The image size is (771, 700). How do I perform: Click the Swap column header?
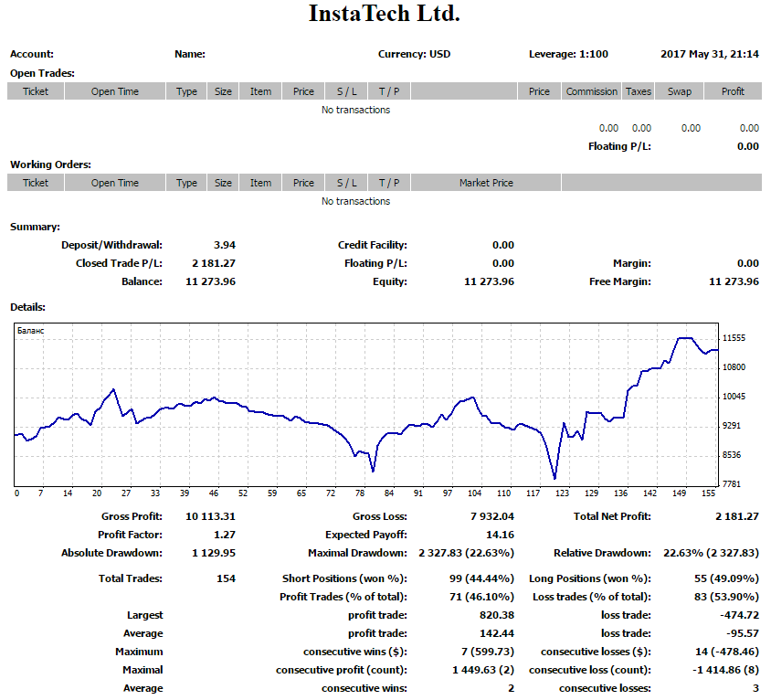pyautogui.click(x=679, y=91)
